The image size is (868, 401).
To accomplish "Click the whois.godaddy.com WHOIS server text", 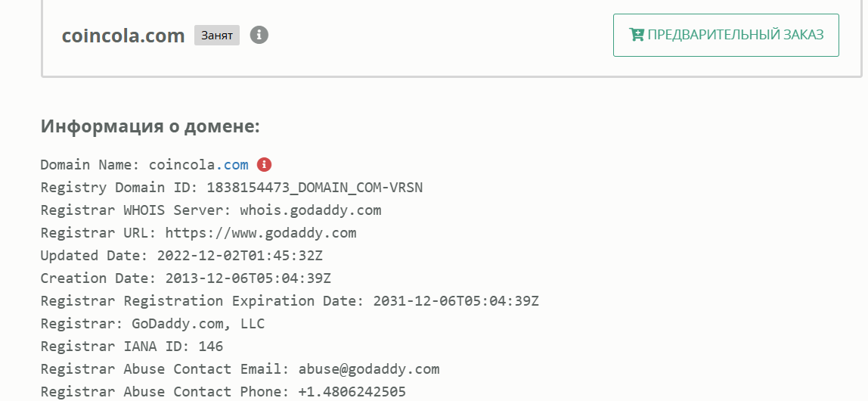I will (310, 210).
